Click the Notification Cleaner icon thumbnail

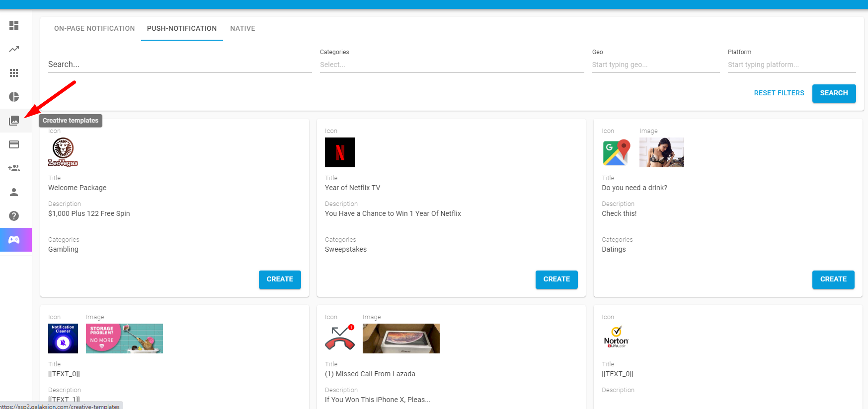(63, 339)
